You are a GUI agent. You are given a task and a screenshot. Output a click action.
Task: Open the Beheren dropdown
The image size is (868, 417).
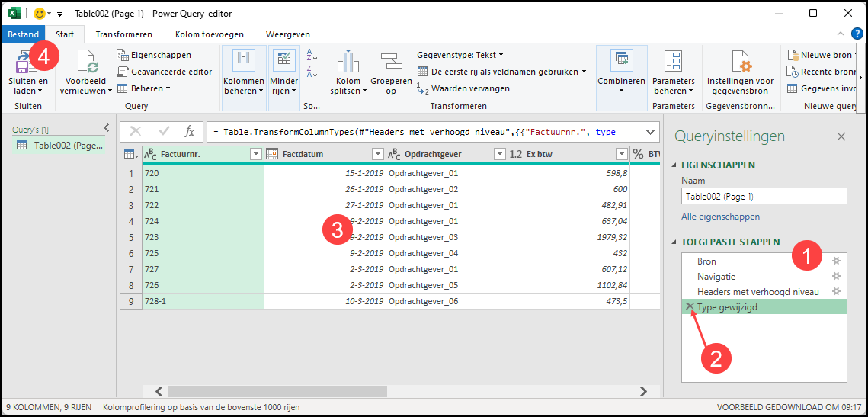(x=143, y=88)
